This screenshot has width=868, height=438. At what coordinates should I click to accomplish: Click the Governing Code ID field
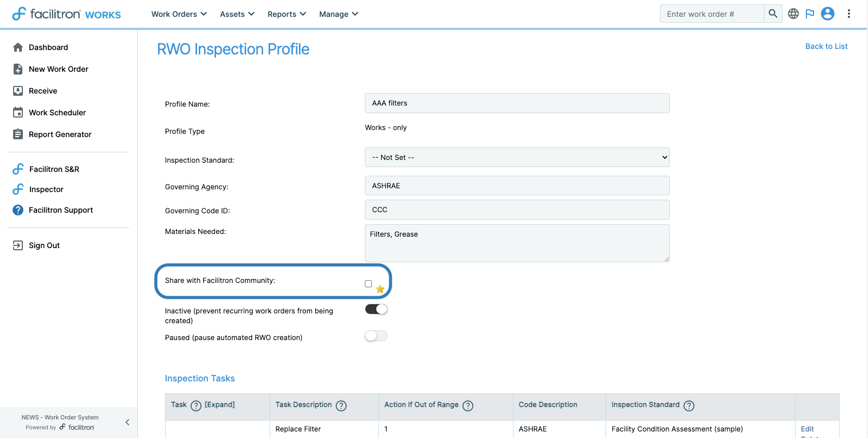coord(517,209)
